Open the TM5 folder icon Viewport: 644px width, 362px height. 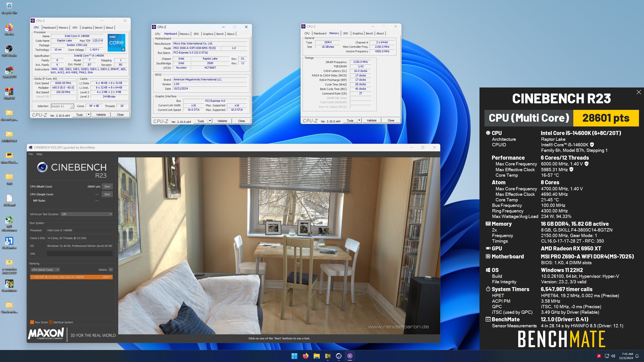pyautogui.click(x=9, y=179)
